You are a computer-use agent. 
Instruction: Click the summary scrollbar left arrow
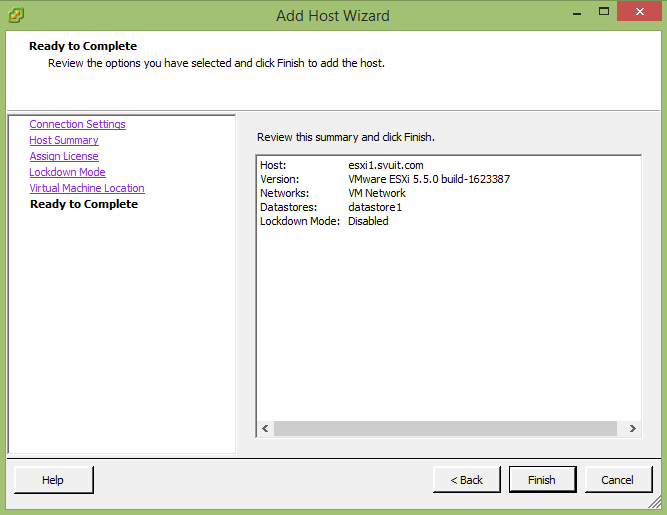(265, 428)
